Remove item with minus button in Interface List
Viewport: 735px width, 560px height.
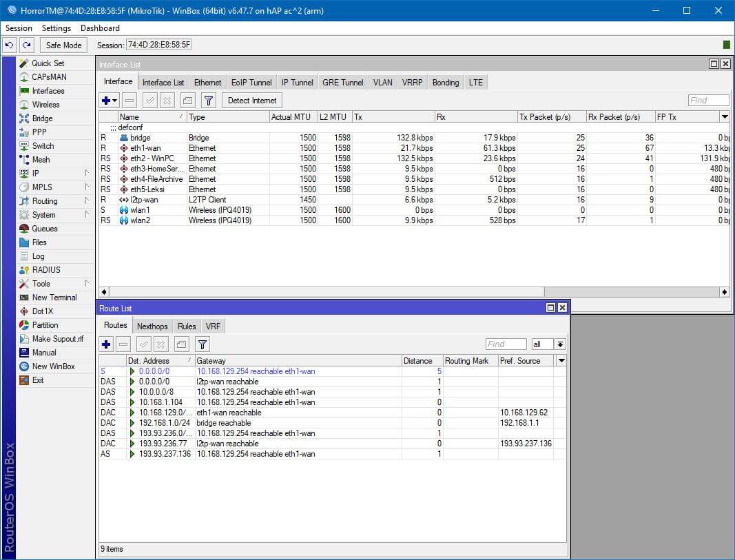(130, 101)
